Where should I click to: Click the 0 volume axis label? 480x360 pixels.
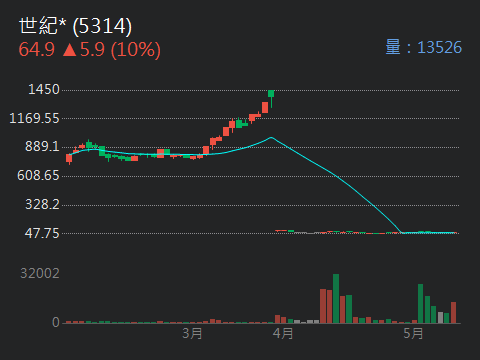pos(56,322)
